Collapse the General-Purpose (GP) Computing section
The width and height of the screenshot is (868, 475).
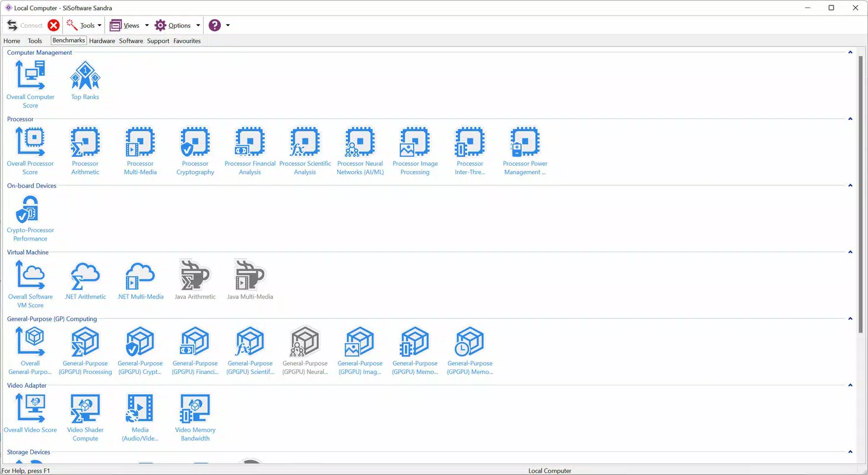(x=850, y=318)
